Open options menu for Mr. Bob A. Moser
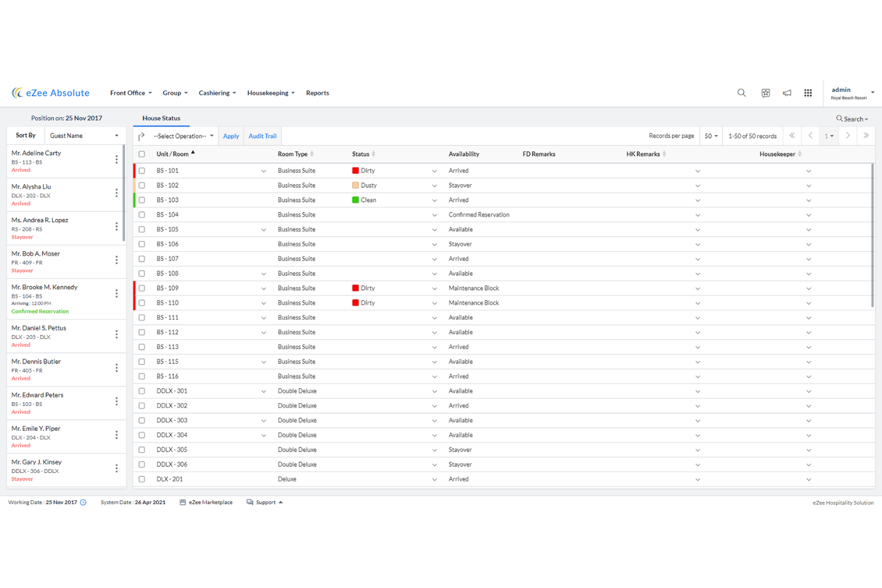882x588 pixels. click(x=116, y=260)
